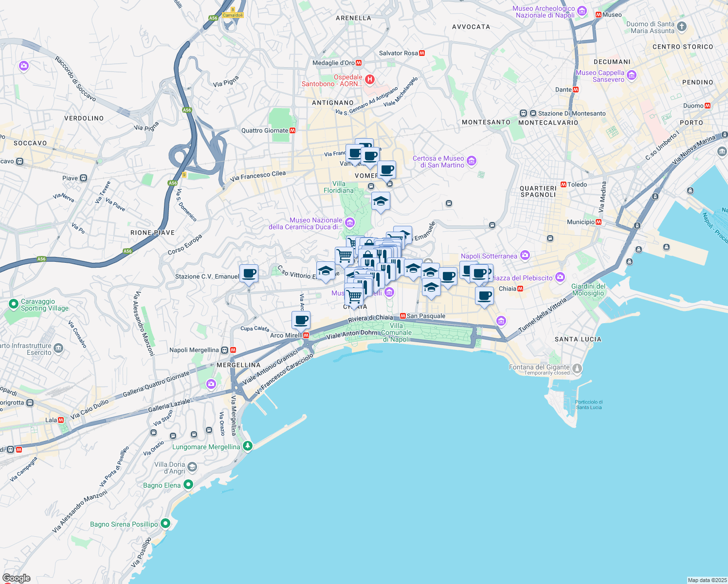Click the Museo Archeologico Nazionale icon
The height and width of the screenshot is (584, 728).
coord(582,11)
